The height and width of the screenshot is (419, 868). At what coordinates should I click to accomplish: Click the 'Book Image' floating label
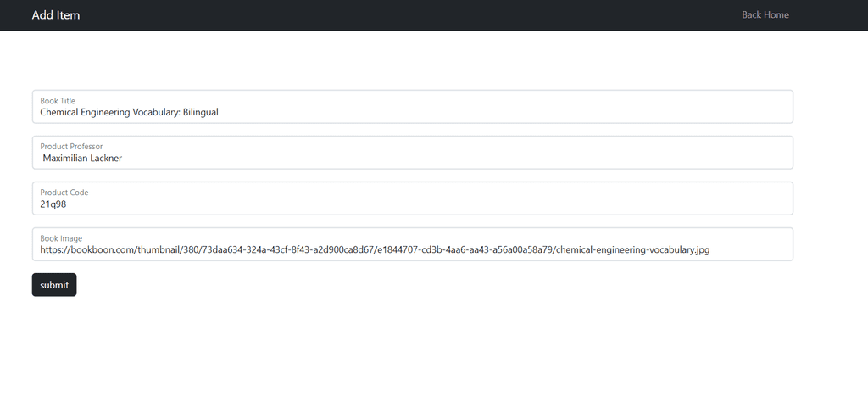click(61, 238)
